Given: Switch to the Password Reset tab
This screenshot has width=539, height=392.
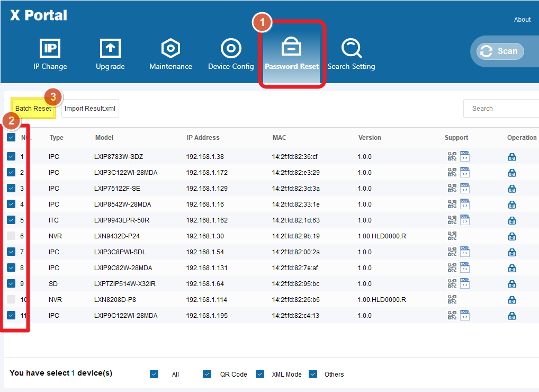Looking at the screenshot, I should coord(292,55).
